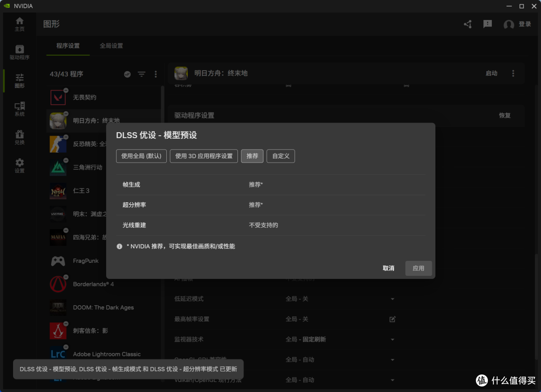This screenshot has width=541, height=392.
Task: Select the 三角洲行动 game icon
Action: (x=58, y=167)
